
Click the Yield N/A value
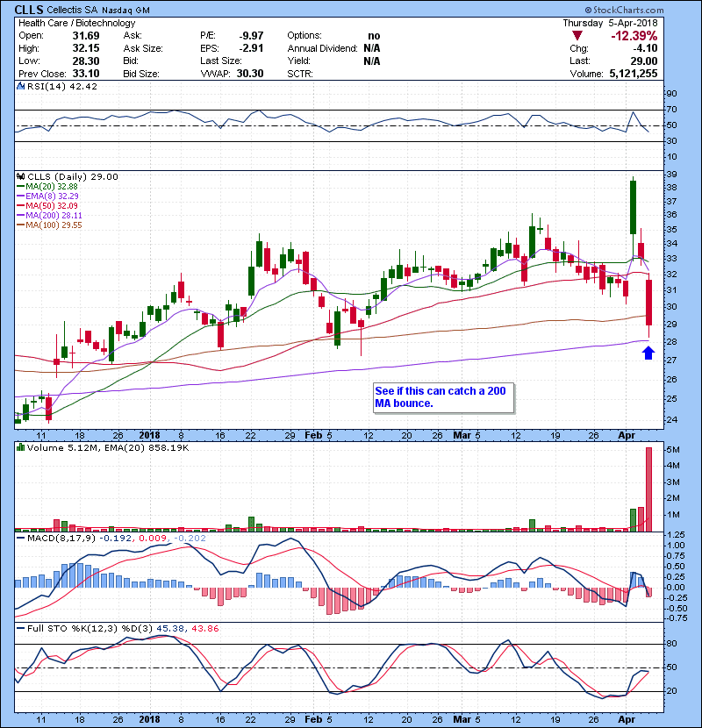372,61
